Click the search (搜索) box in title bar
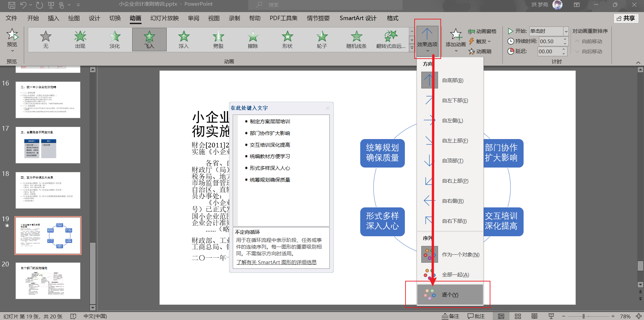This screenshot has width=644, height=320. 325,5
